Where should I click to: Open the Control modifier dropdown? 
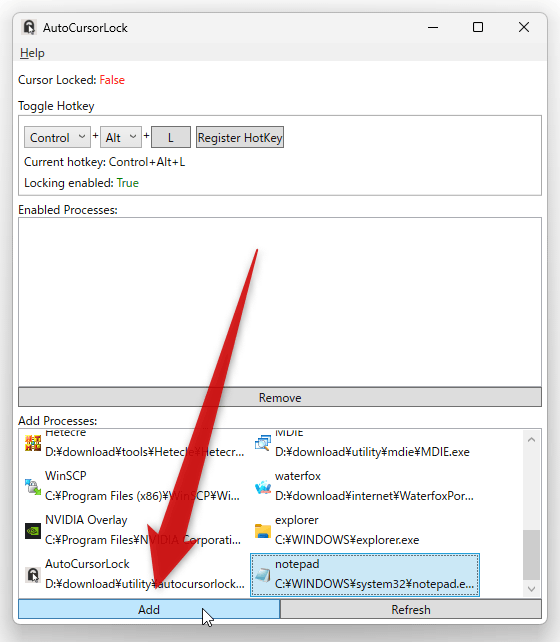[x=57, y=138]
